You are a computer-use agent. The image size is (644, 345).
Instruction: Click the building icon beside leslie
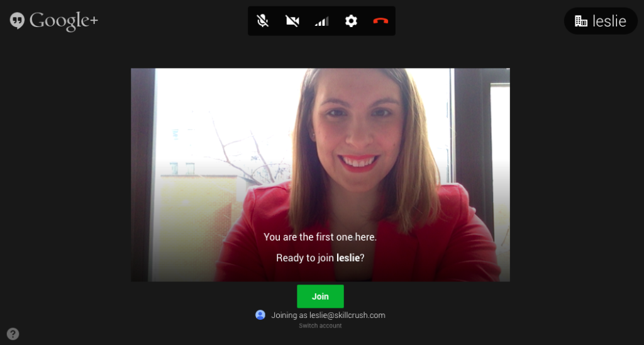tap(581, 21)
